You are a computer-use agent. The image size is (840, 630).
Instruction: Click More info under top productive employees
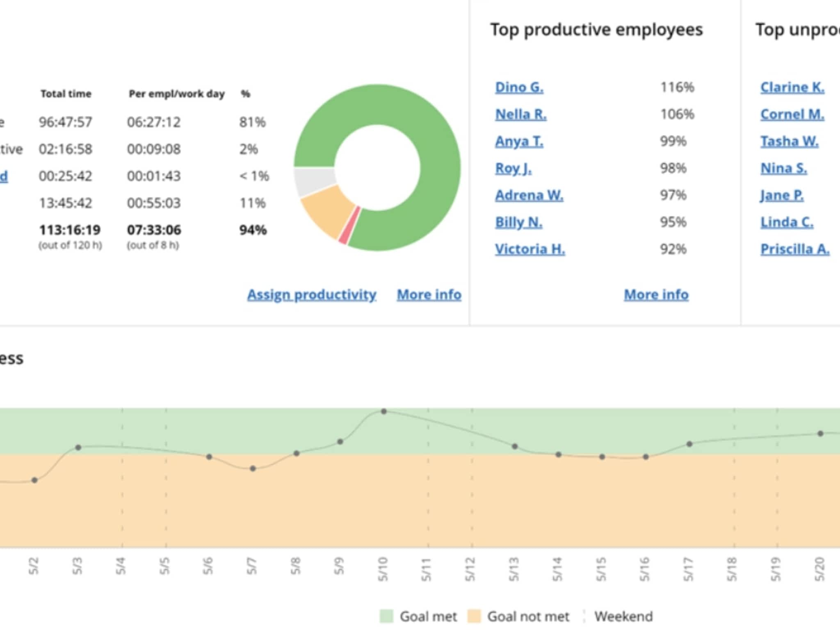[x=656, y=295]
